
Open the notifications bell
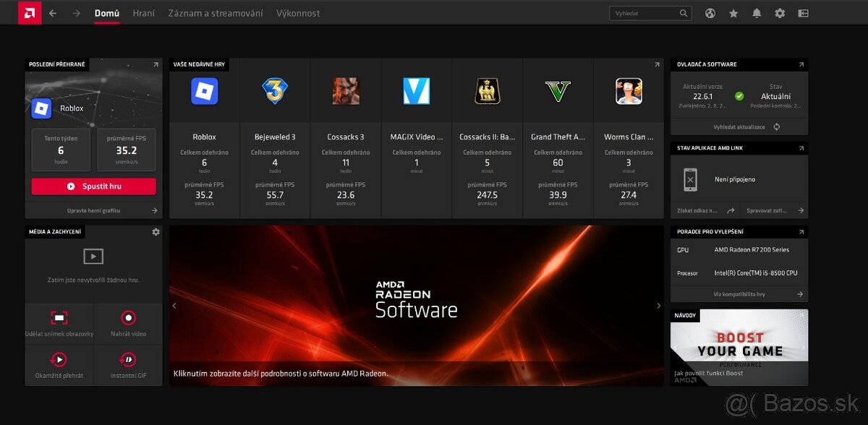pos(757,13)
